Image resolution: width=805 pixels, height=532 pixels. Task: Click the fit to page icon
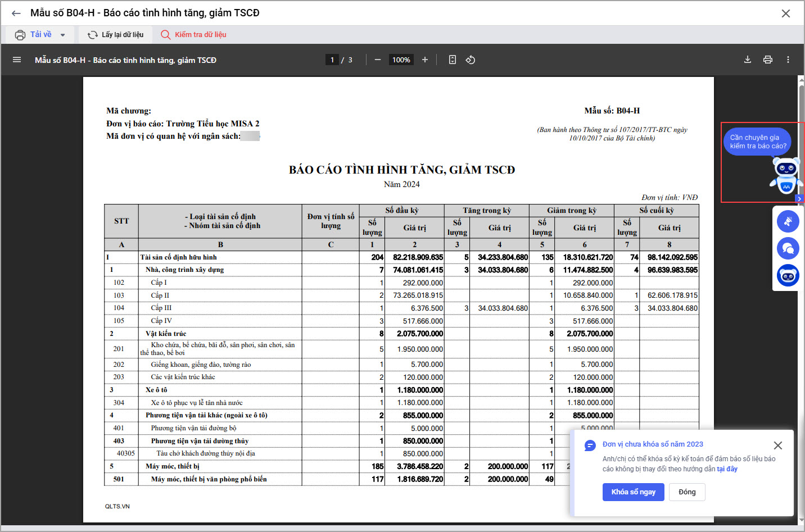coord(453,60)
